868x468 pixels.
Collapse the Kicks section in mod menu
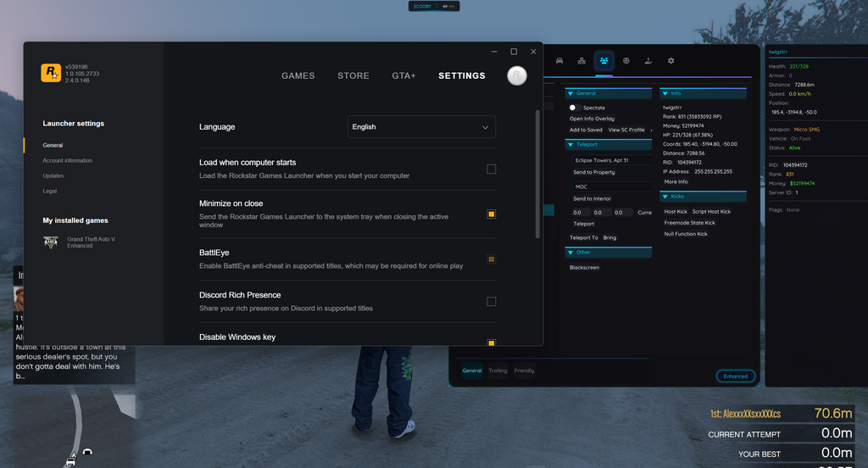coord(703,197)
